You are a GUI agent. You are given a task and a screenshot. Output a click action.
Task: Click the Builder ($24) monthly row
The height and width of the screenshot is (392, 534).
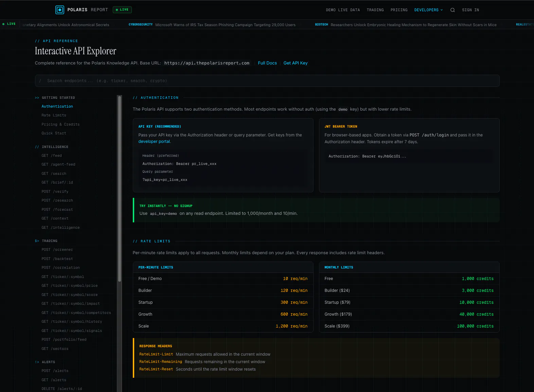pyautogui.click(x=409, y=291)
